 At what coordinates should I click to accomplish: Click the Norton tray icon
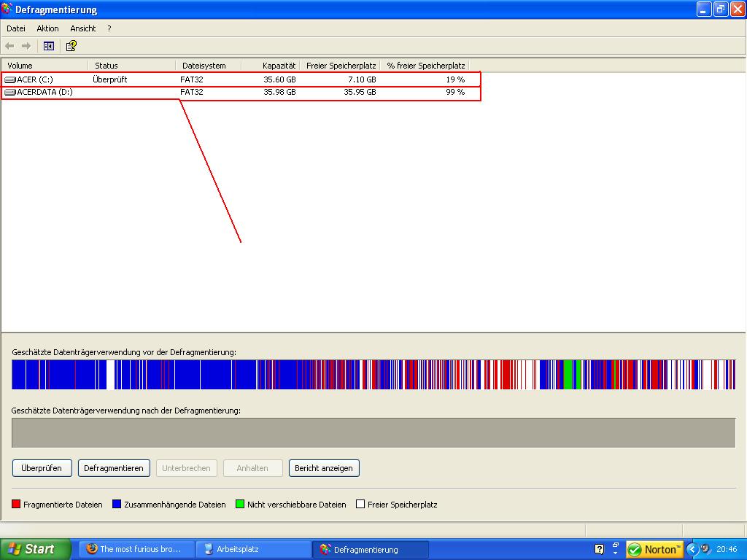(654, 550)
